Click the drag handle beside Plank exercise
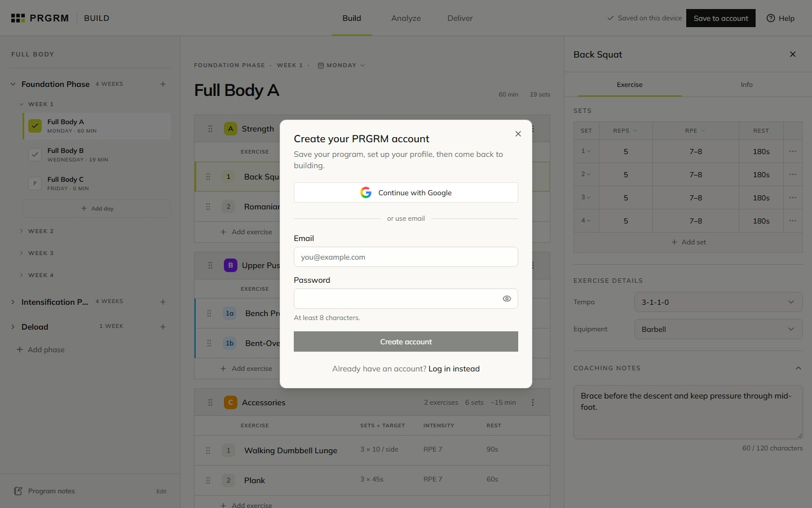Image resolution: width=812 pixels, height=508 pixels. [x=208, y=480]
